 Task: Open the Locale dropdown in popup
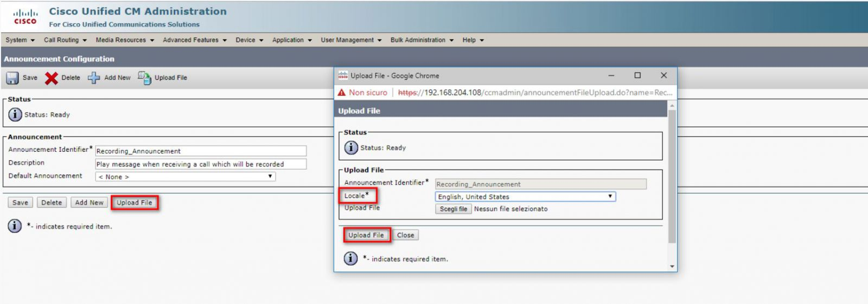click(x=525, y=197)
